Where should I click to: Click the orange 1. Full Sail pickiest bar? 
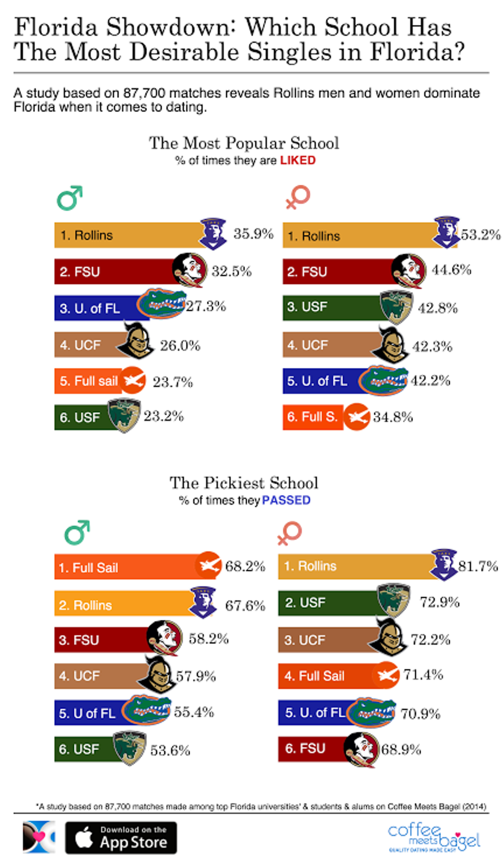click(136, 567)
